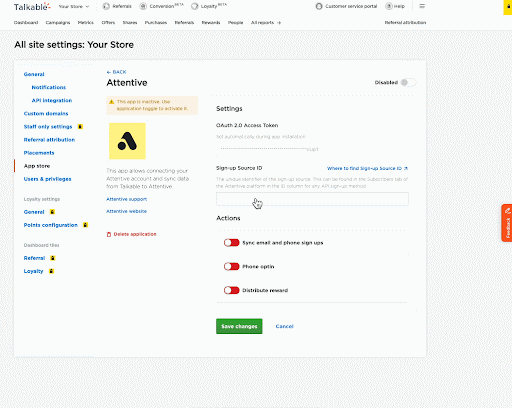Viewport: 512px width, 408px height.
Task: Go to the People tab
Action: 235,23
